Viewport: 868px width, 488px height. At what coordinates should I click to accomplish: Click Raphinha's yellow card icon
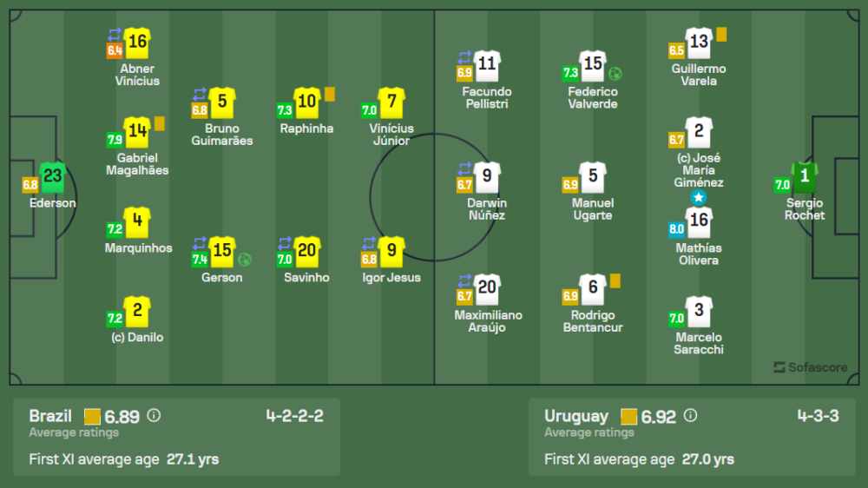coord(330,94)
